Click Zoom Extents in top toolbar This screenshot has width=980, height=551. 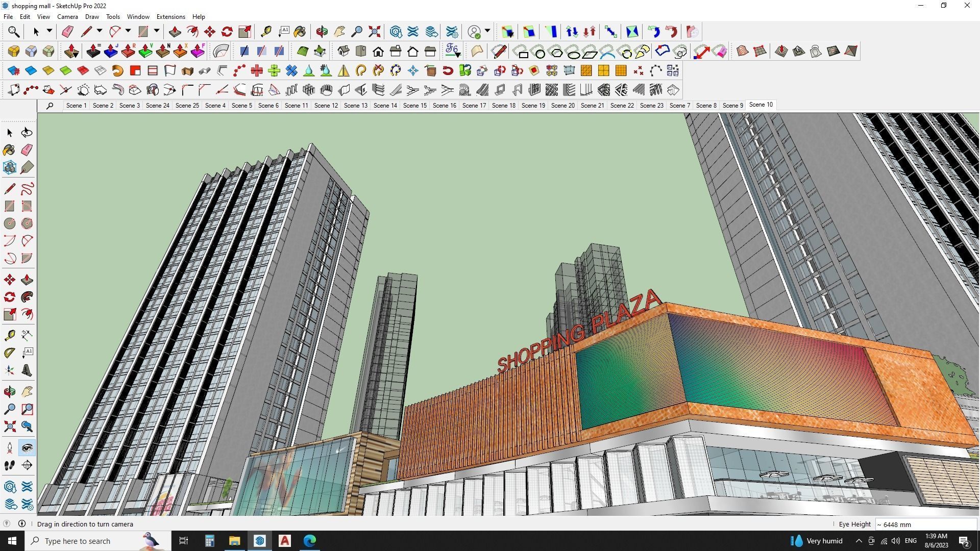point(375,32)
